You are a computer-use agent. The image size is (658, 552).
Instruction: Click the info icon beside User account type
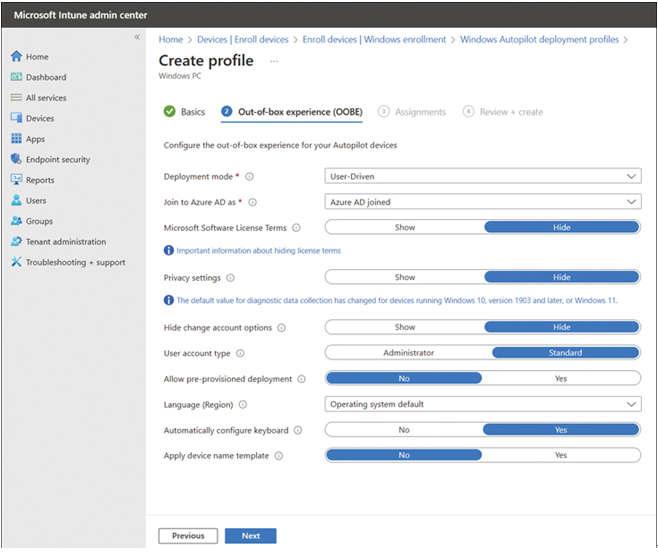[x=240, y=353]
